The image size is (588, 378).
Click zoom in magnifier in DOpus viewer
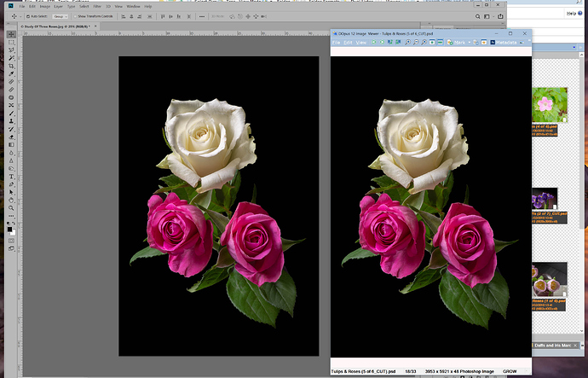coord(408,43)
